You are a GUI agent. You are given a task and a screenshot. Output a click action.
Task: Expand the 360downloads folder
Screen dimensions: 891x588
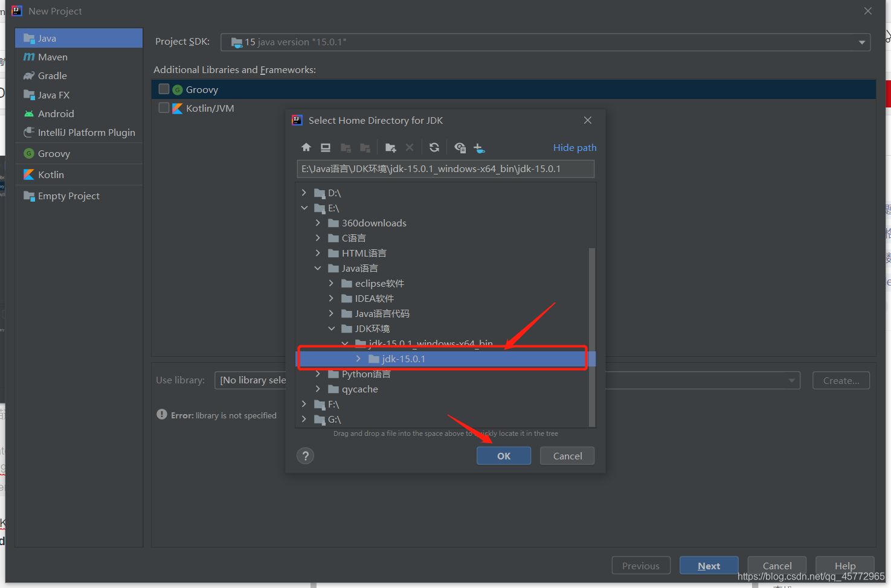pyautogui.click(x=318, y=223)
